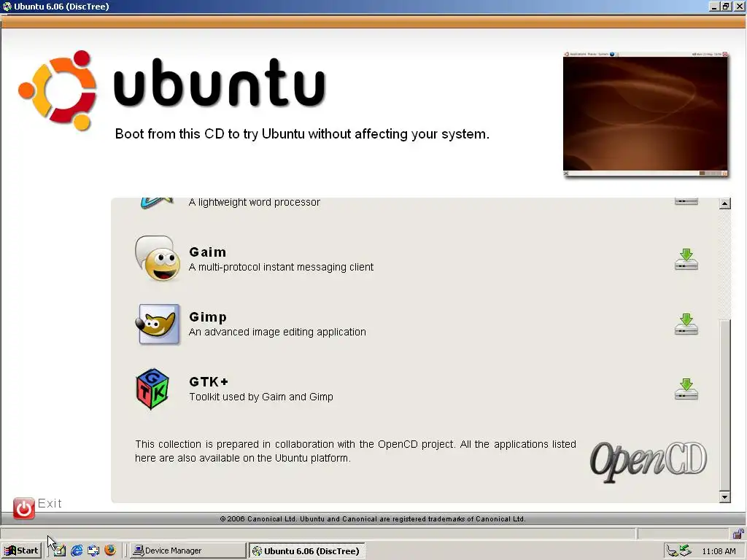Click the large ubuntu wordmark text
Viewport: 747px width, 560px height.
[x=220, y=83]
